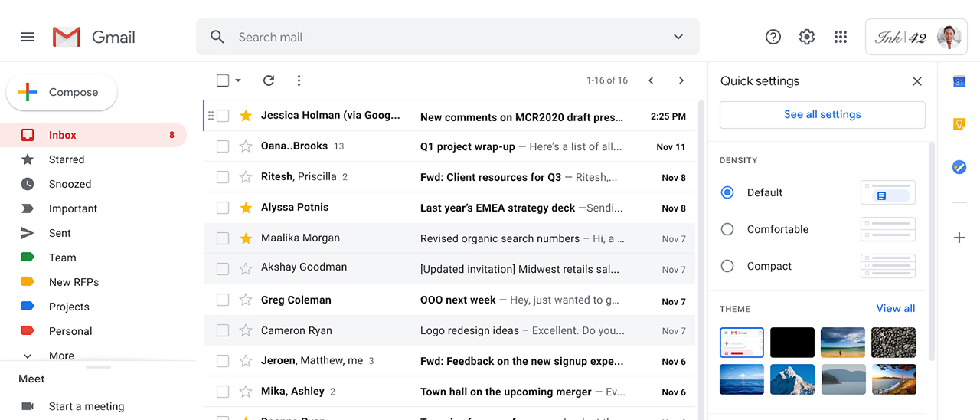Get add-ons plus icon in side panel
The height and width of the screenshot is (420, 980).
pos(959,238)
